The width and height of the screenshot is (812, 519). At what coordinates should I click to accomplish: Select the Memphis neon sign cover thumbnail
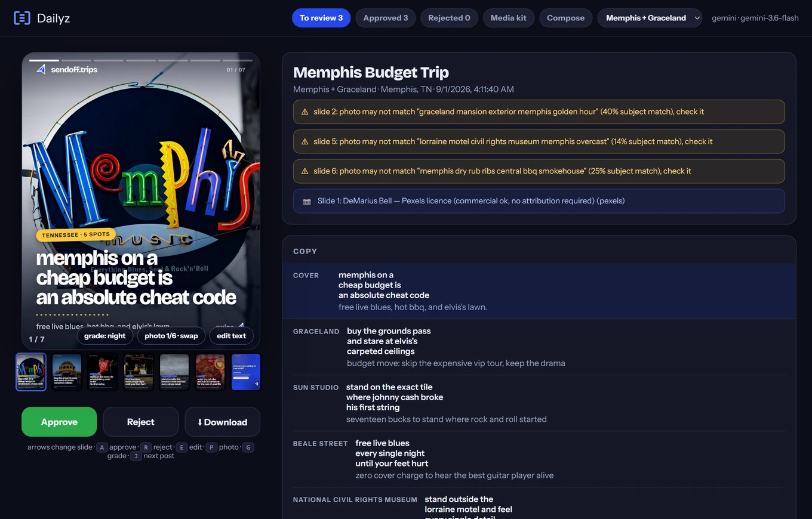coord(31,372)
